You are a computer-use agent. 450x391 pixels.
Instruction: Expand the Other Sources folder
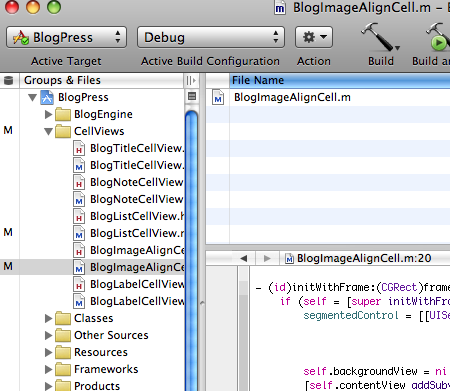(49, 335)
